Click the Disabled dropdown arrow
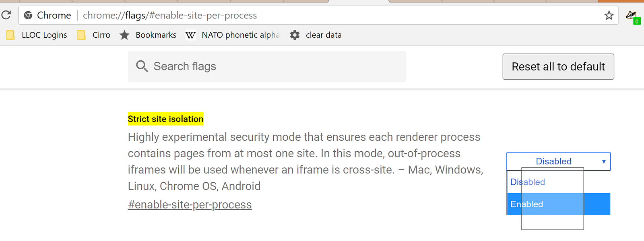The width and height of the screenshot is (644, 241). click(603, 161)
